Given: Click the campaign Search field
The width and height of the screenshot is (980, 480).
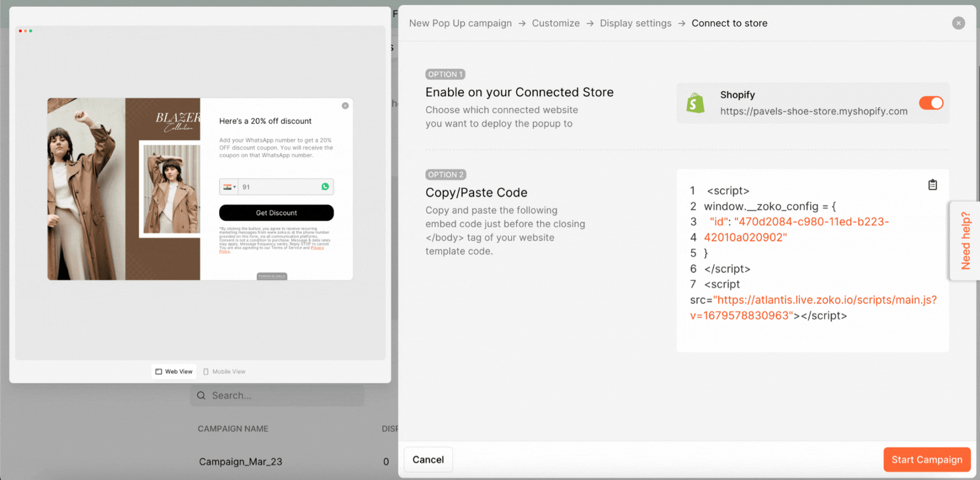Looking at the screenshot, I should [277, 396].
